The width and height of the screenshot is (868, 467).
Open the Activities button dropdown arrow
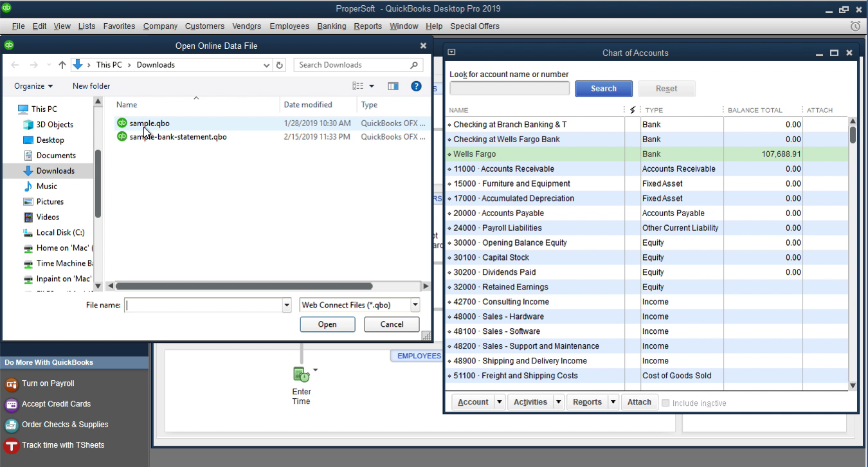558,402
